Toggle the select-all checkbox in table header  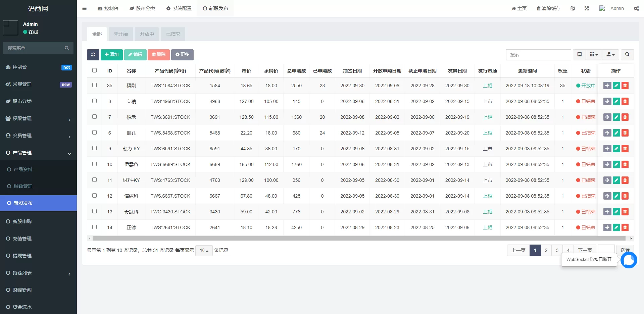[x=94, y=70]
